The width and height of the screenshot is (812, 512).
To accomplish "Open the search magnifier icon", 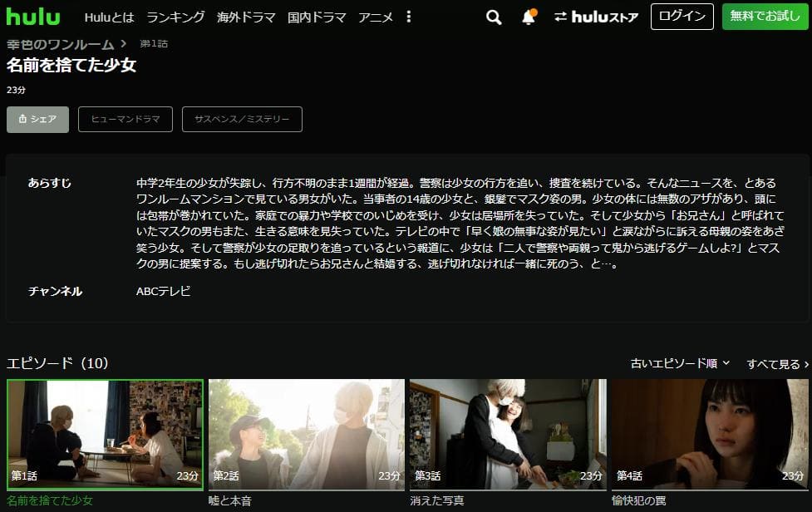I will (494, 17).
